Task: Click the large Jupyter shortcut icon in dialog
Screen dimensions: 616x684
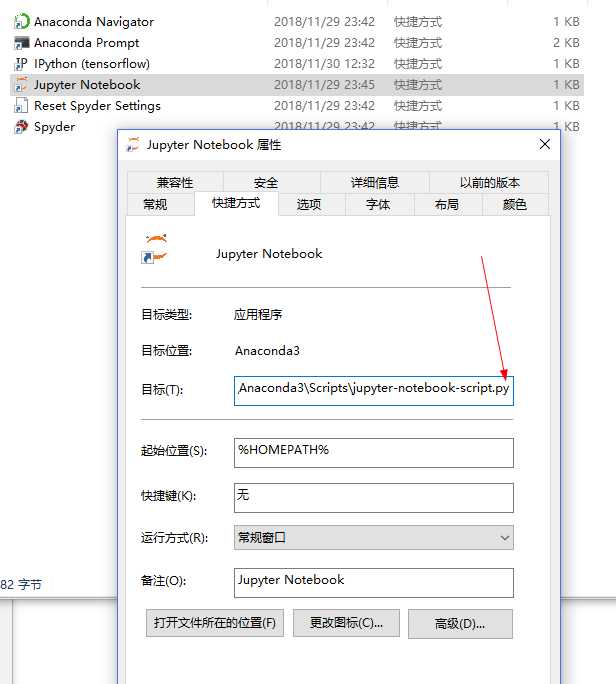Action: click(155, 249)
